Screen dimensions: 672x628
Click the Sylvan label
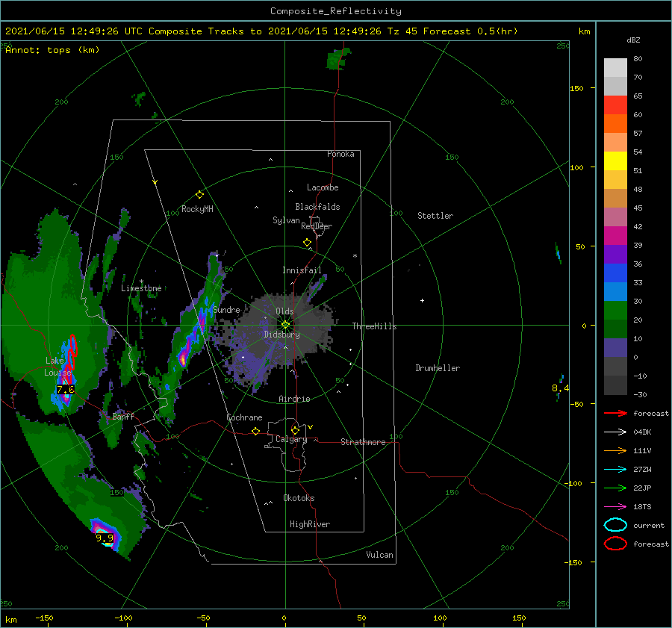pos(286,220)
